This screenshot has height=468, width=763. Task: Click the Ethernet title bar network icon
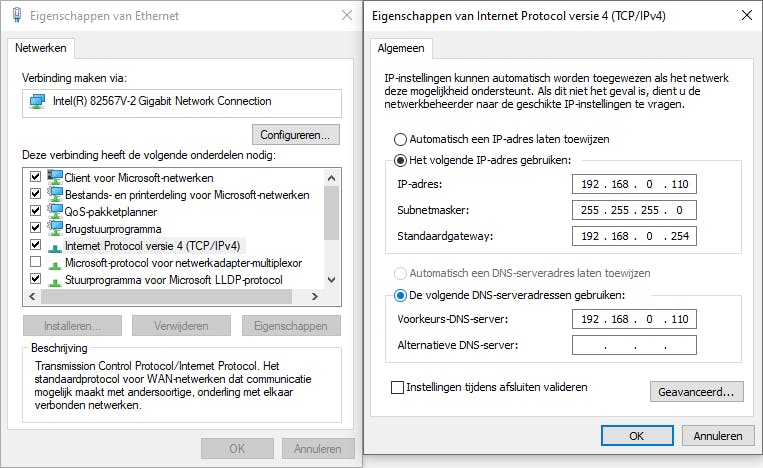(x=15, y=15)
